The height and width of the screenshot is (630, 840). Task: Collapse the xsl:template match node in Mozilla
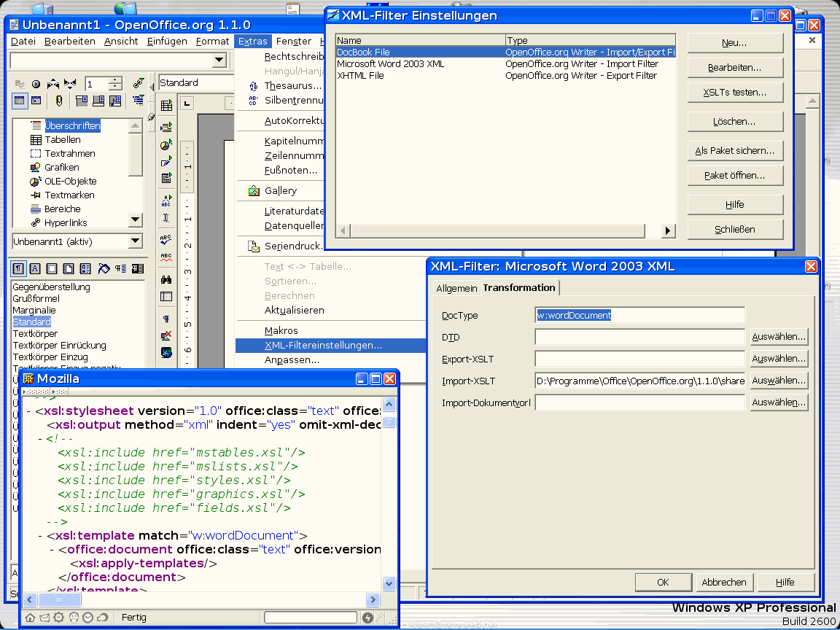(x=40, y=535)
